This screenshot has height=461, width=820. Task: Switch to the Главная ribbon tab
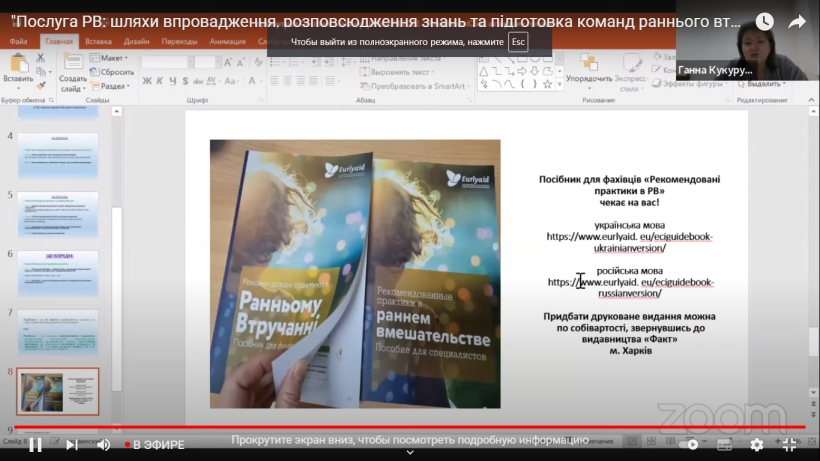59,41
